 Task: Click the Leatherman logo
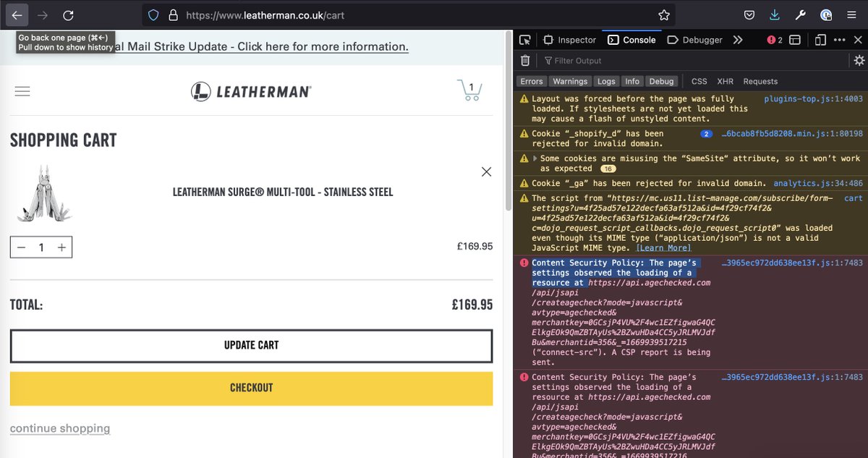click(251, 91)
